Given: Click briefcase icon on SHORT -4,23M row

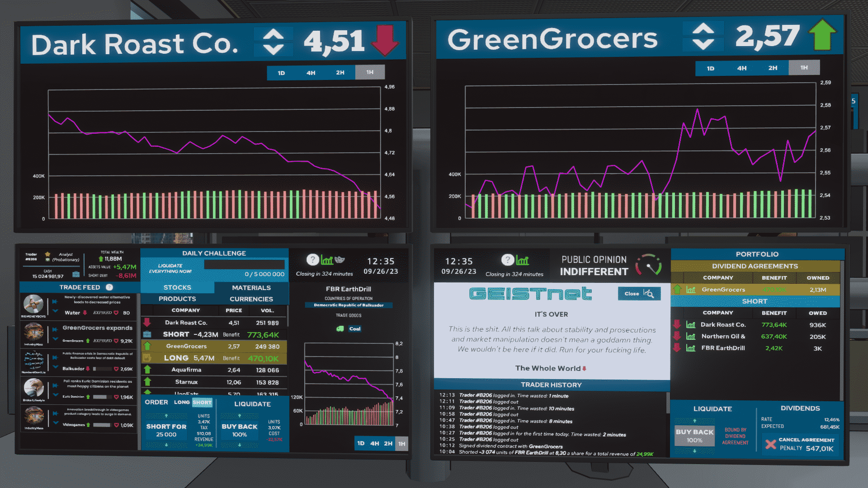Looking at the screenshot, I should (147, 334).
